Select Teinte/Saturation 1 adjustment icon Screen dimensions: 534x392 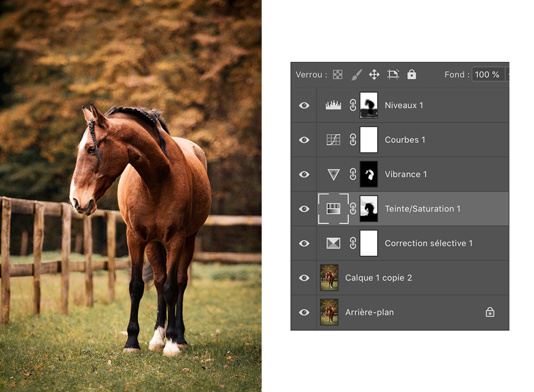click(333, 209)
